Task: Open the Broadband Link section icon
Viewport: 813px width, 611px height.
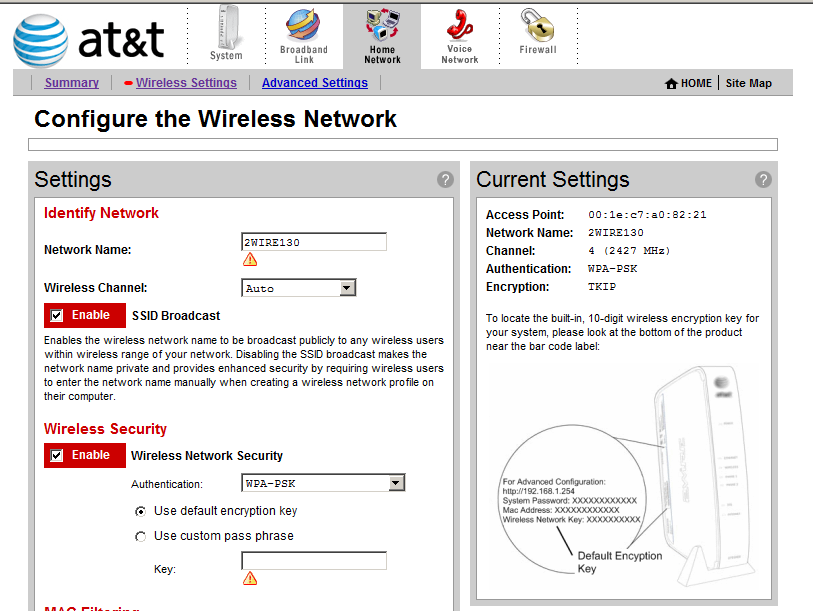Action: (x=303, y=26)
